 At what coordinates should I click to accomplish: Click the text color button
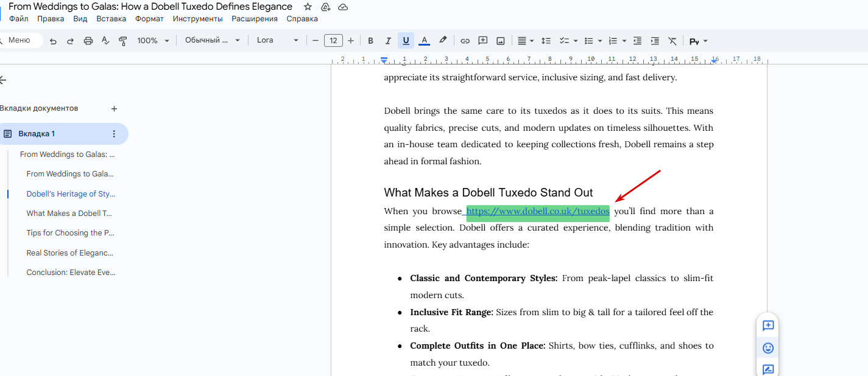point(425,41)
